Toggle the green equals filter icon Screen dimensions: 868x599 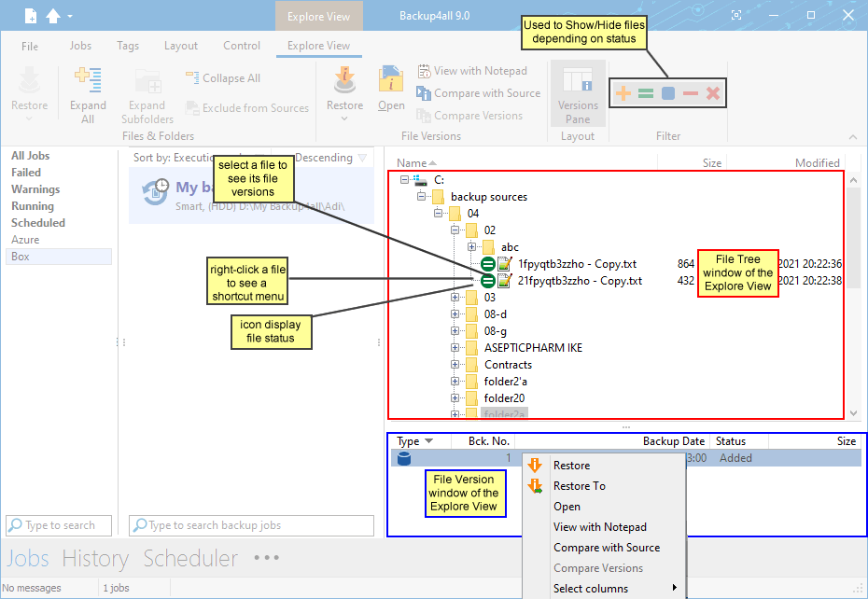[x=645, y=93]
